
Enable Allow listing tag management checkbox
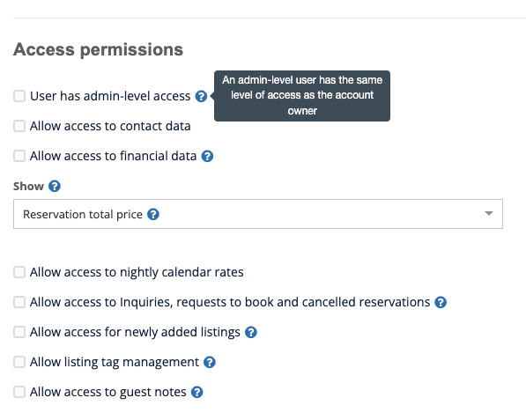(x=19, y=362)
